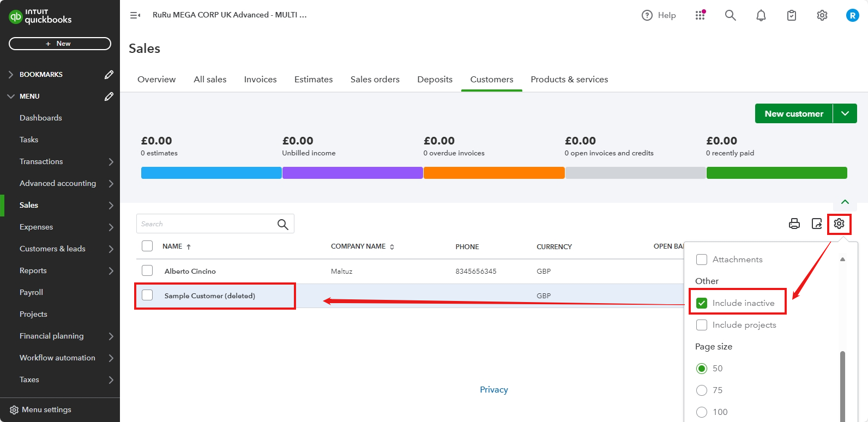This screenshot has height=422, width=868.
Task: Uncheck the Include inactive checkbox
Action: coord(702,303)
